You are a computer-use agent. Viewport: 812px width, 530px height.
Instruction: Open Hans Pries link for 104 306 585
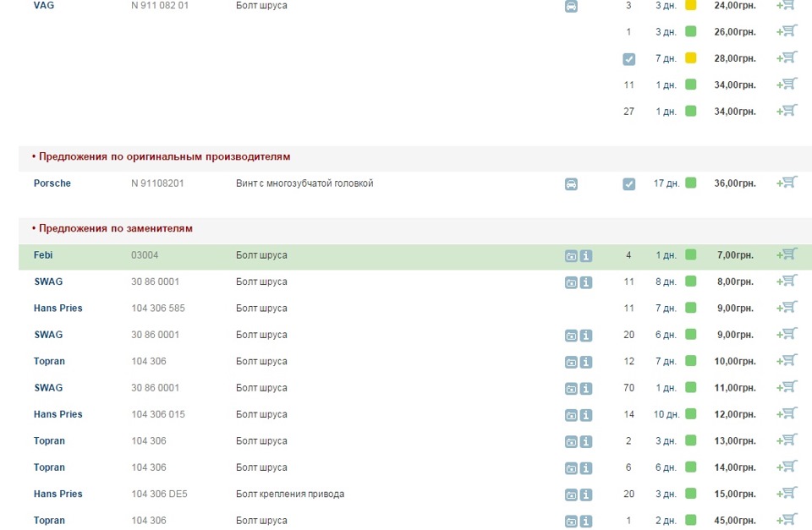[58, 308]
